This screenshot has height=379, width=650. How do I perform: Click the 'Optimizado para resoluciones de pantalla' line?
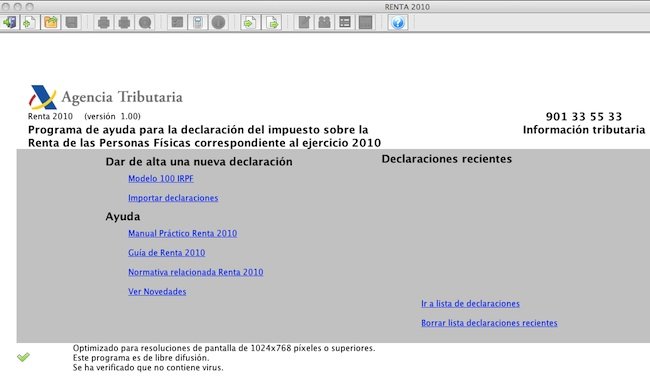tap(224, 348)
